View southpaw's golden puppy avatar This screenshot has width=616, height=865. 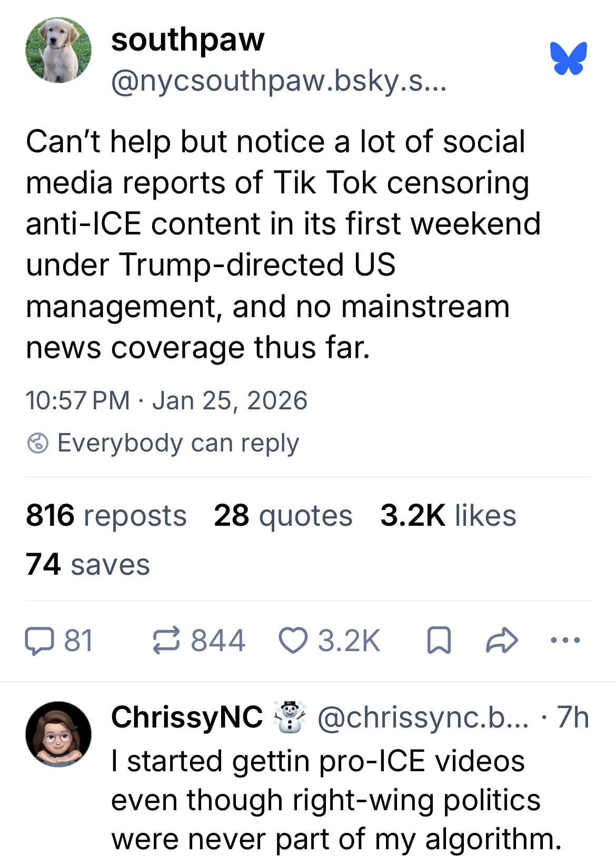click(x=58, y=50)
